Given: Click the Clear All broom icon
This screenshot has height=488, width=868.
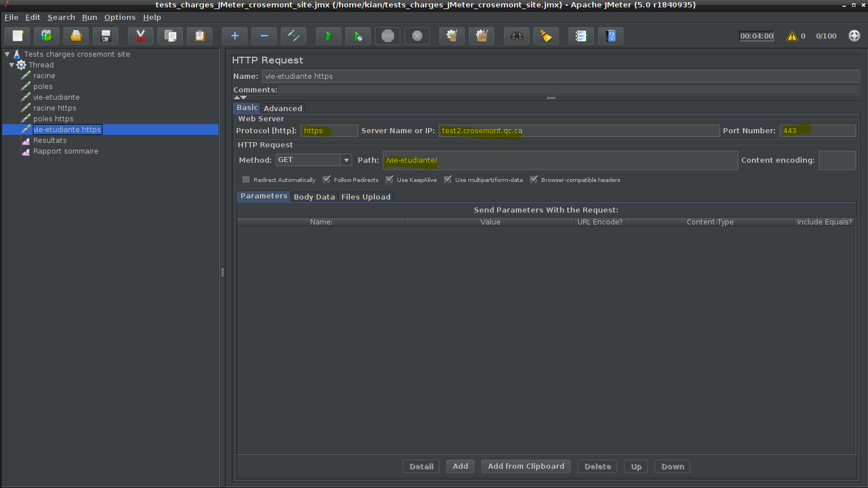Looking at the screenshot, I should (x=481, y=36).
